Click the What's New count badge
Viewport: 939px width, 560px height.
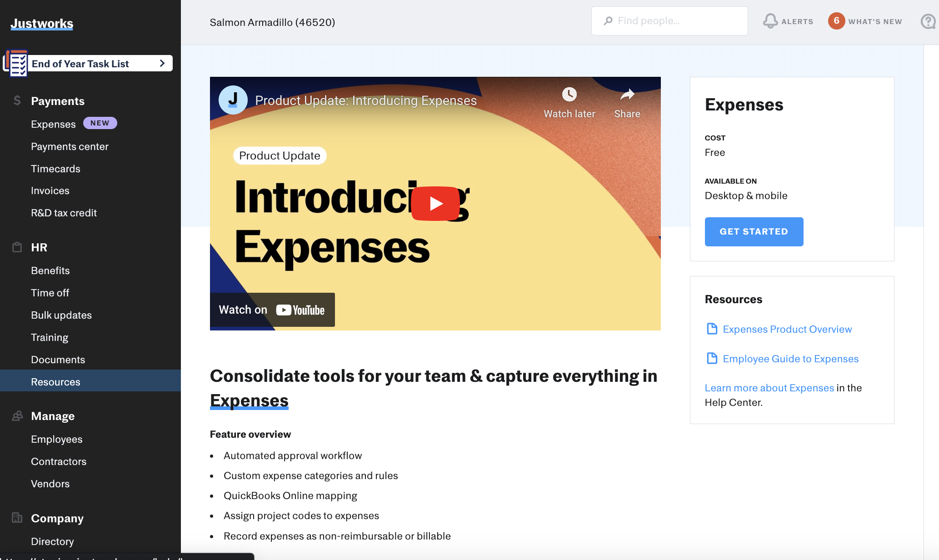pos(836,21)
